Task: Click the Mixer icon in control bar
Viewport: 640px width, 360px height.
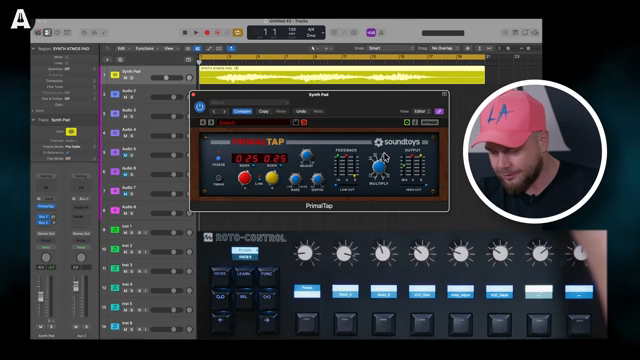Action: pyautogui.click(x=94, y=33)
